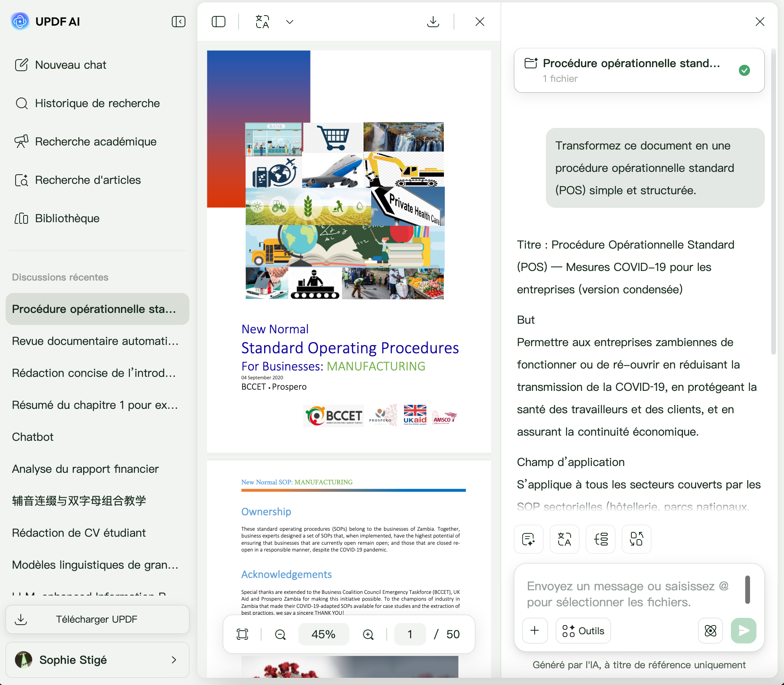Toggle the PDF thumbnail panel

(x=219, y=22)
